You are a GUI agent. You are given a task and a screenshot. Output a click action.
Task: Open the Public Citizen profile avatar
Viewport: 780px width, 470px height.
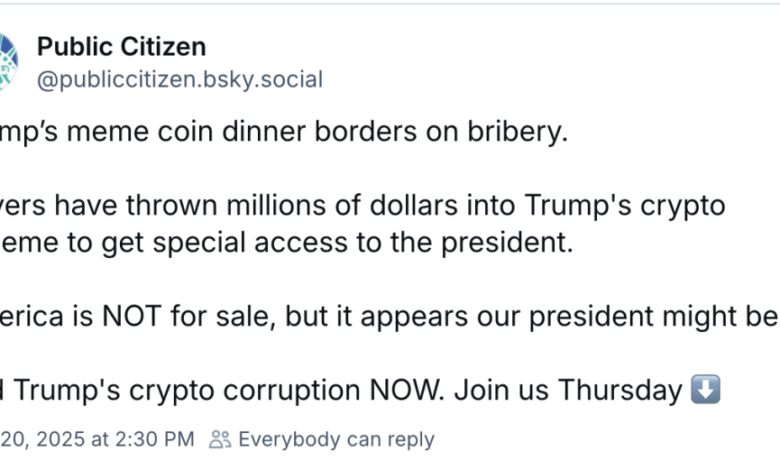8,61
